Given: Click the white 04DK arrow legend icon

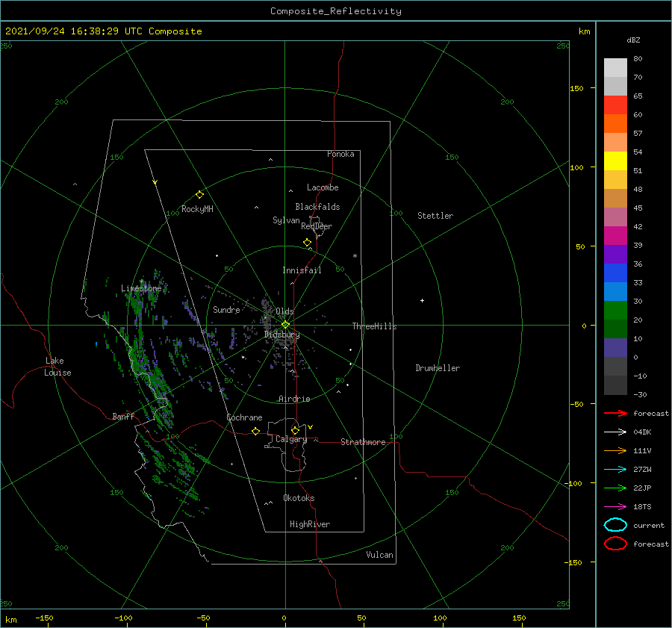Looking at the screenshot, I should click(x=615, y=432).
